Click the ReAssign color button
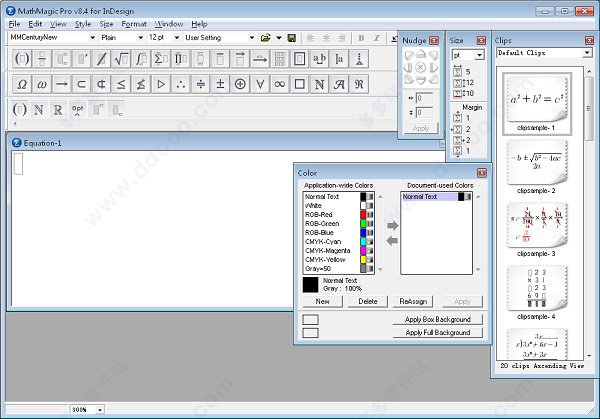 tap(413, 302)
